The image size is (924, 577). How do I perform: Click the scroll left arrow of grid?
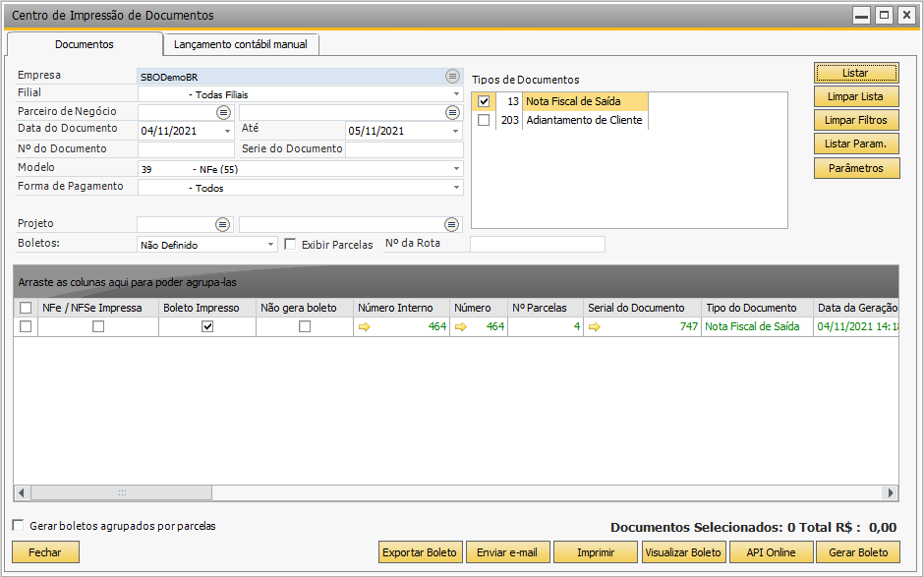[22, 492]
